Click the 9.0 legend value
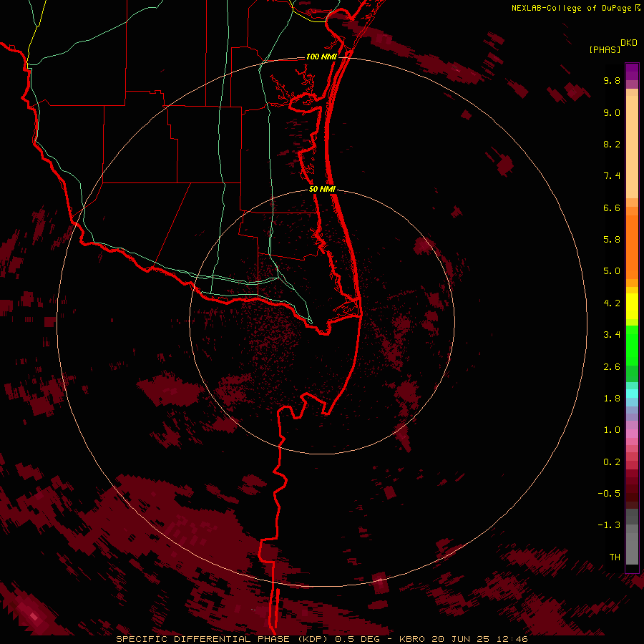Image resolution: width=644 pixels, height=644 pixels. [x=612, y=112]
